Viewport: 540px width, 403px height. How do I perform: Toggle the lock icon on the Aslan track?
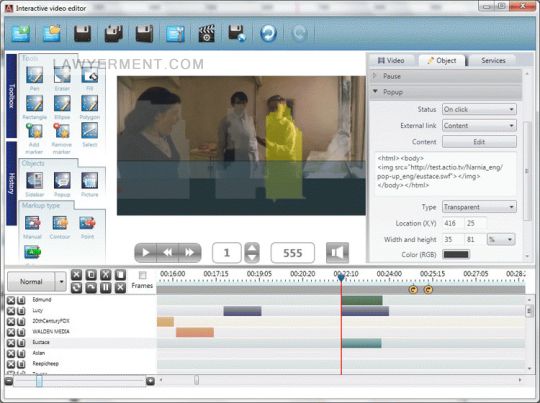pos(21,353)
